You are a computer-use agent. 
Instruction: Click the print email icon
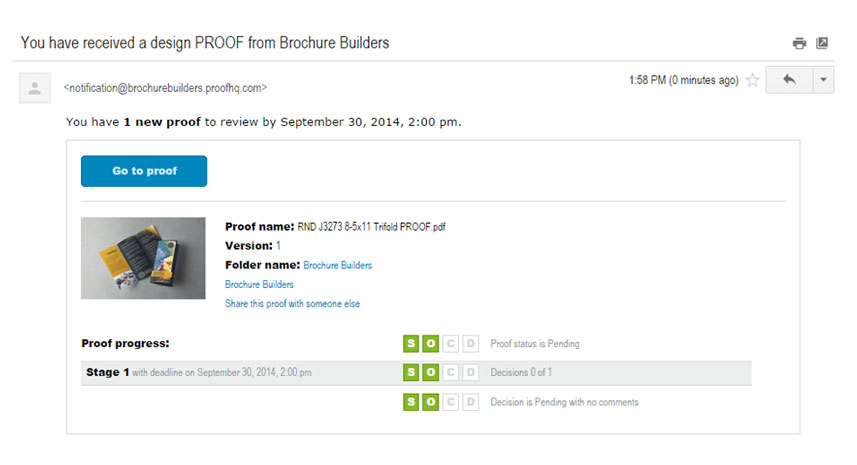pyautogui.click(x=799, y=43)
